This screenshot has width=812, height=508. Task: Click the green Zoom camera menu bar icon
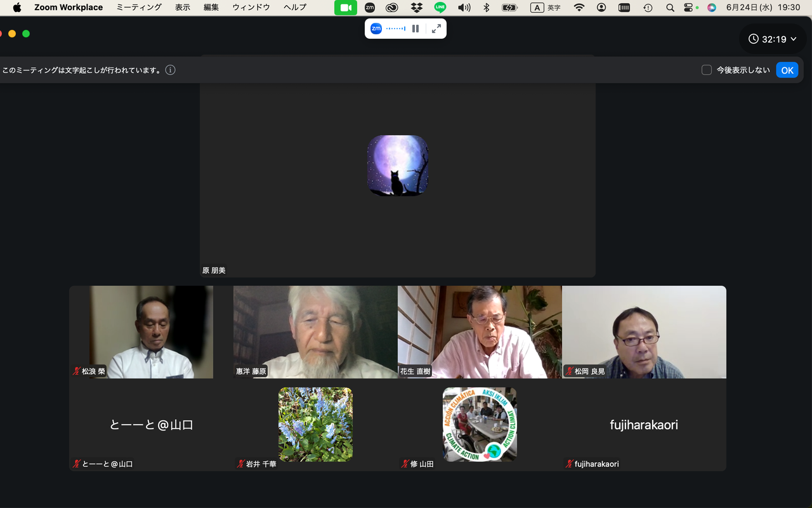(346, 8)
